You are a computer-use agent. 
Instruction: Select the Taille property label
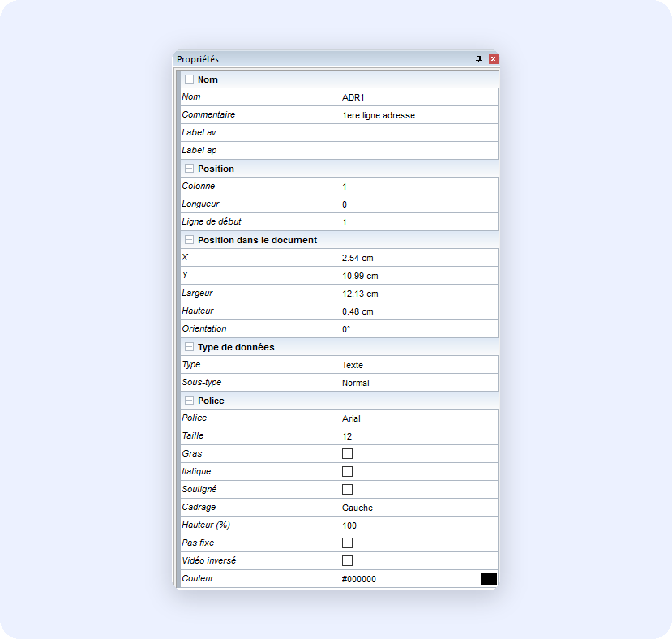click(192, 435)
